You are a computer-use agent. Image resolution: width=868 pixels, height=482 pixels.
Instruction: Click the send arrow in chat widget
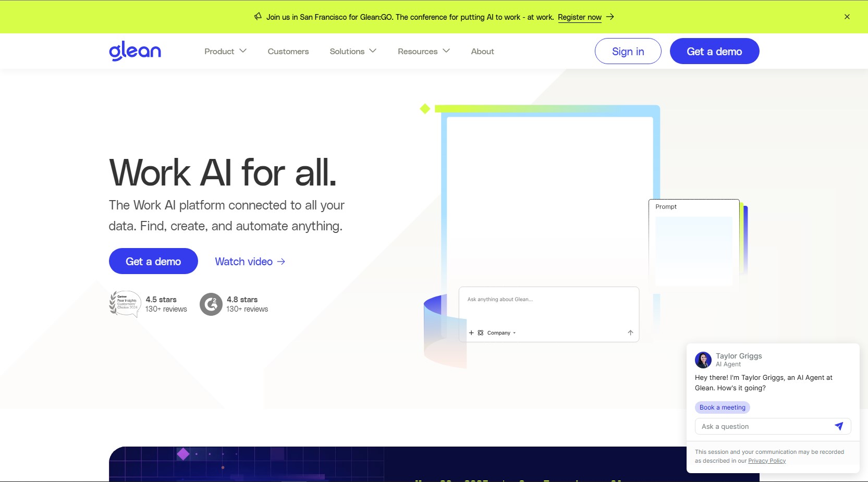point(839,426)
